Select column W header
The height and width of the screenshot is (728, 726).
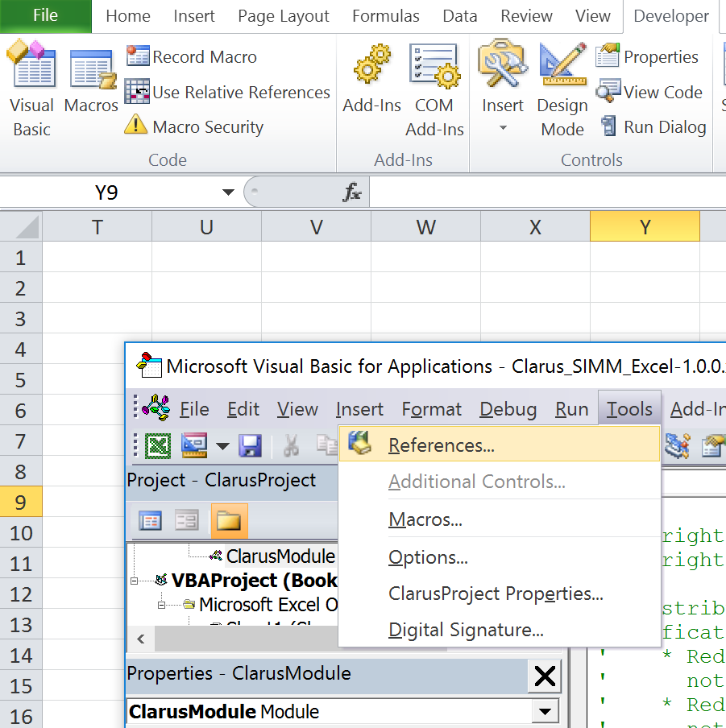click(x=426, y=227)
